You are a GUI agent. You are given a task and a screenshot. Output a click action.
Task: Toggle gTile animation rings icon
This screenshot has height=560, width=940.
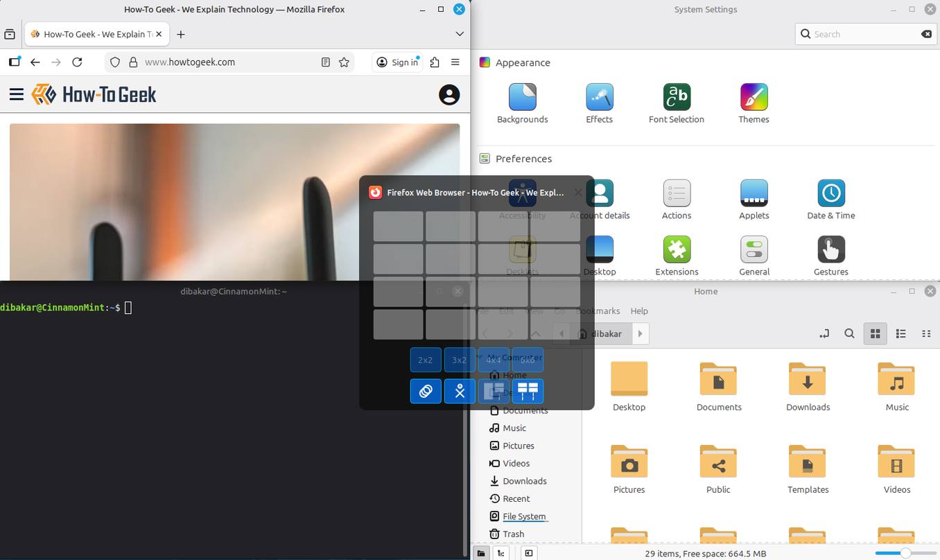(426, 391)
